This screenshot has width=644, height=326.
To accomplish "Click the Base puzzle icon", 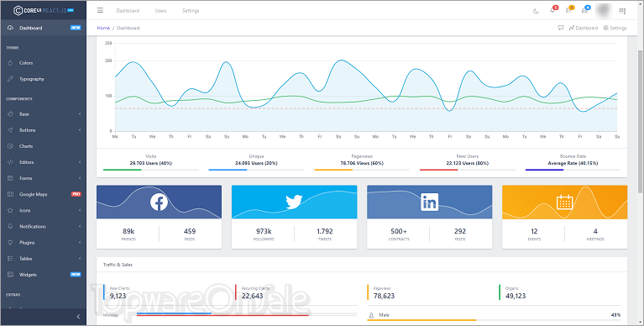I will tap(10, 114).
